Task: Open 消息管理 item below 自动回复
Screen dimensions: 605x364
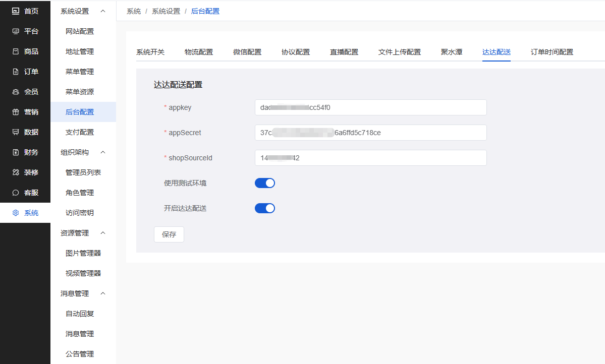Action: 83,334
